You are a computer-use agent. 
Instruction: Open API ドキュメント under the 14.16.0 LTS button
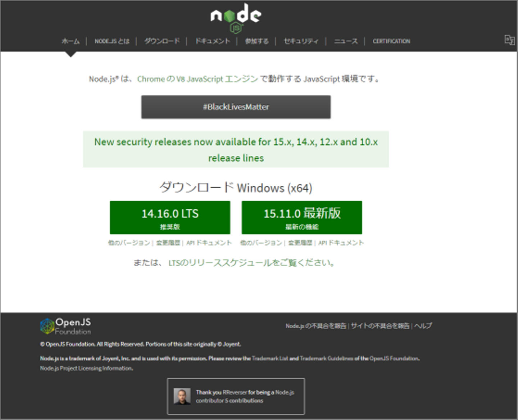coord(209,243)
